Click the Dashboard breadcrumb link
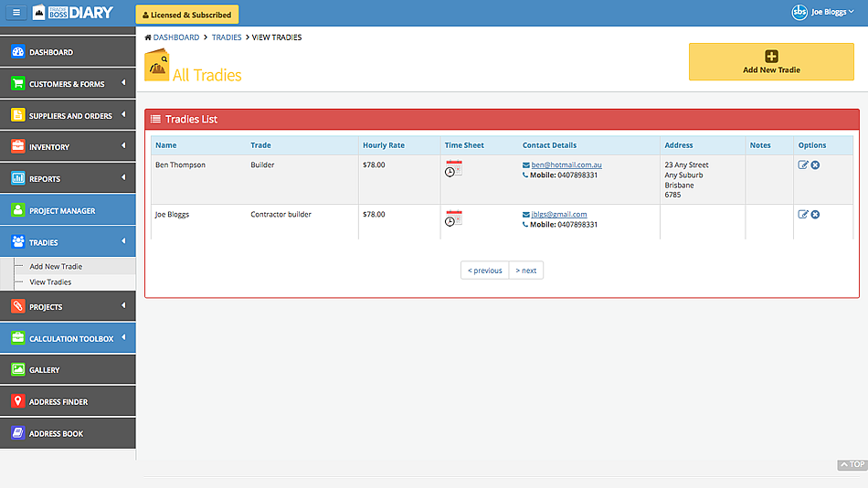 pos(175,37)
